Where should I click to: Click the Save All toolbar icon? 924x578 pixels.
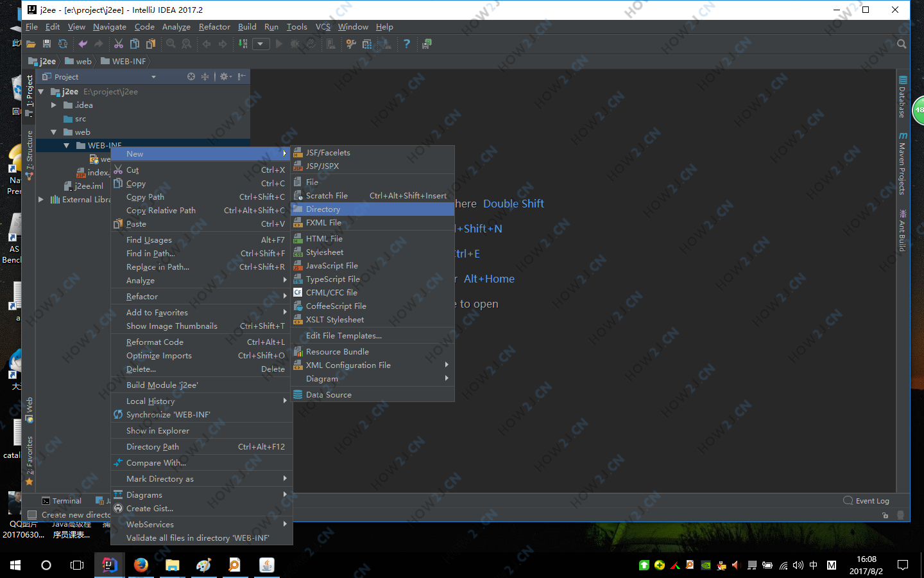(x=47, y=44)
